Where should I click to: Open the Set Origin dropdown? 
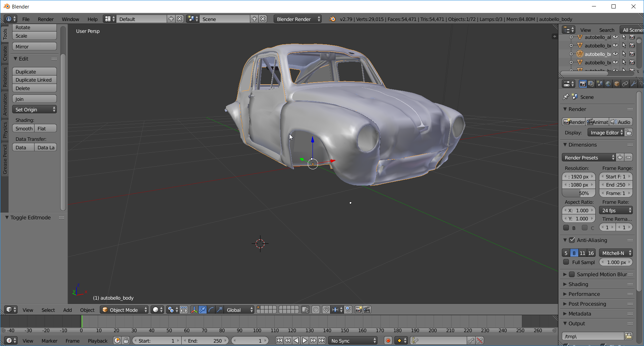click(x=34, y=110)
